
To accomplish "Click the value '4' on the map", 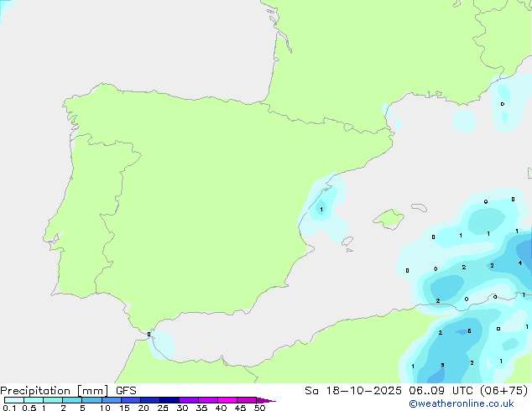I will [520, 263].
